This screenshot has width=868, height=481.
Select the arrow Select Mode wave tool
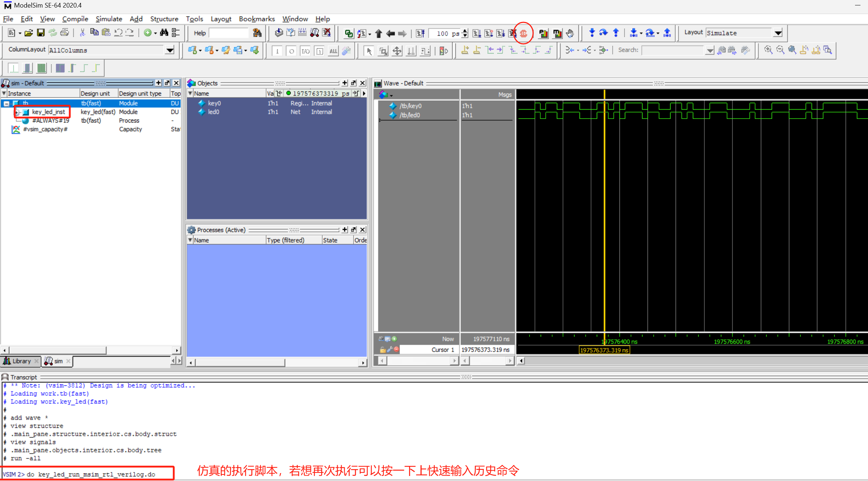tap(369, 51)
